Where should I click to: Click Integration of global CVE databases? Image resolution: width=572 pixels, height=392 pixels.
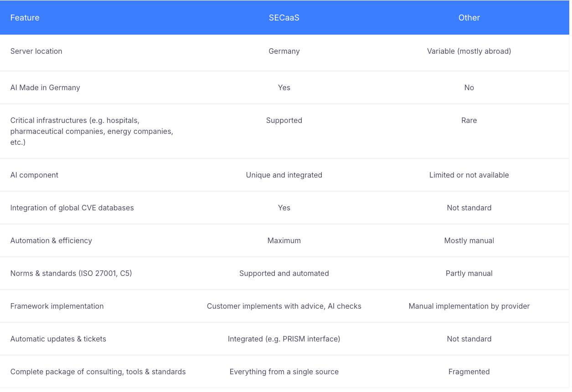pyautogui.click(x=72, y=208)
